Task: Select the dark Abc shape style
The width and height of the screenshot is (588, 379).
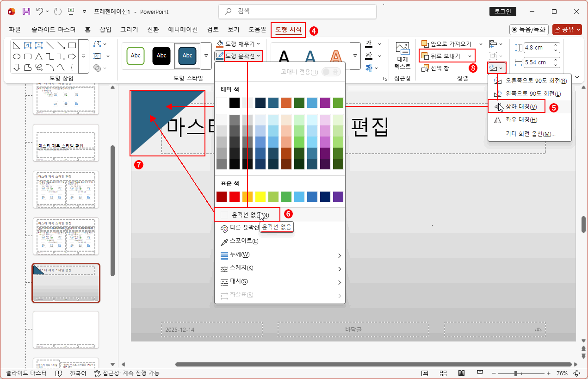Action: [x=161, y=56]
